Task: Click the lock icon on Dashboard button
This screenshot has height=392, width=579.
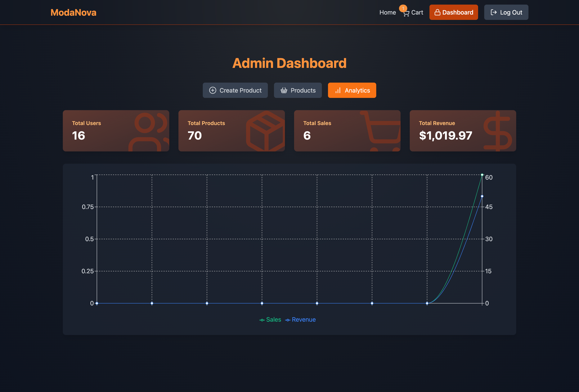Action: (437, 12)
